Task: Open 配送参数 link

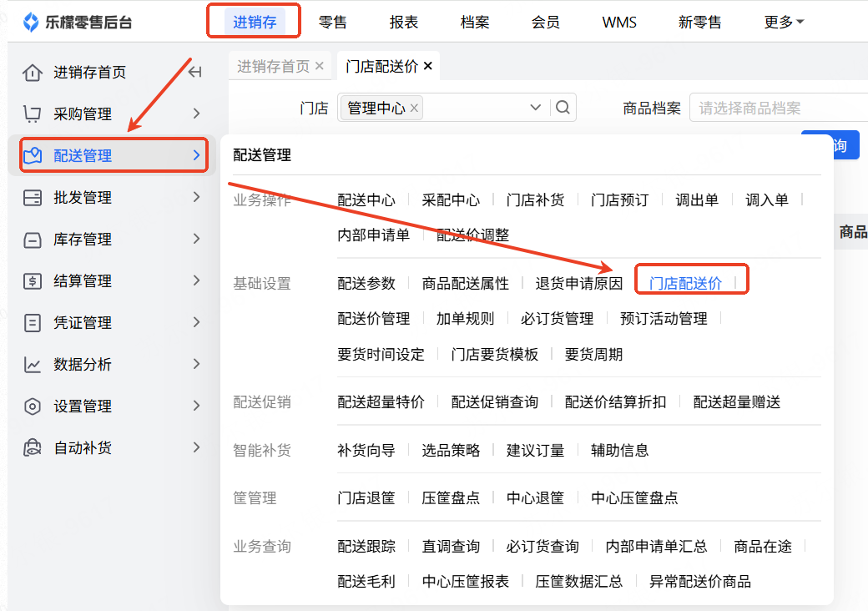Action: coord(366,283)
